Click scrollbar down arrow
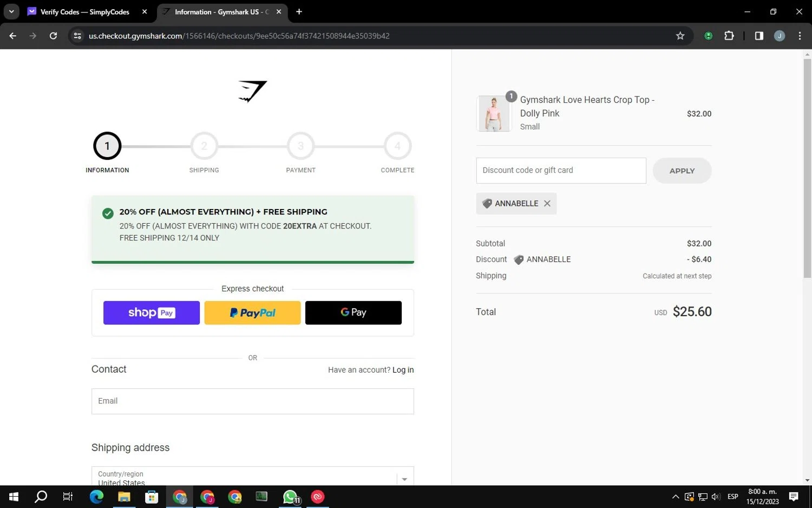The width and height of the screenshot is (812, 508). [807, 480]
